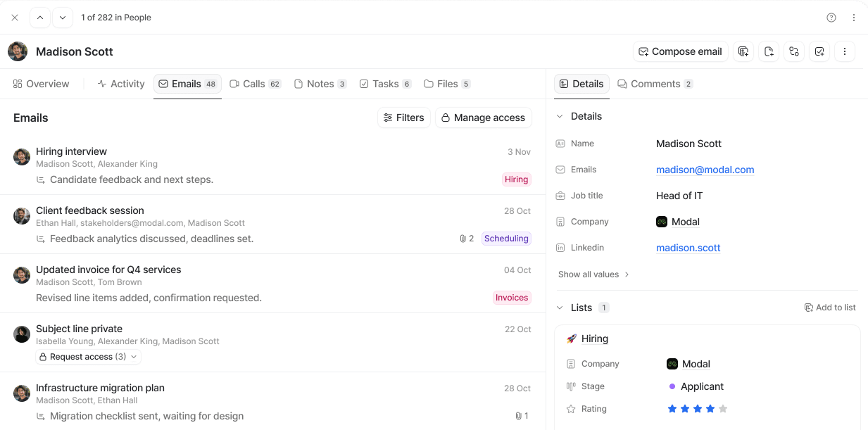Open the three-dot overflow menu

pyautogui.click(x=845, y=51)
